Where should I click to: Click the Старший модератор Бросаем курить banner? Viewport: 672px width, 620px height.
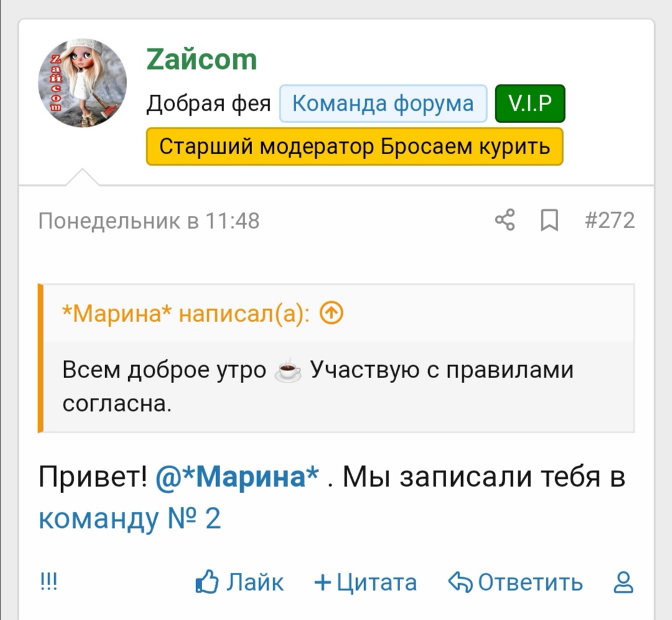(355, 147)
